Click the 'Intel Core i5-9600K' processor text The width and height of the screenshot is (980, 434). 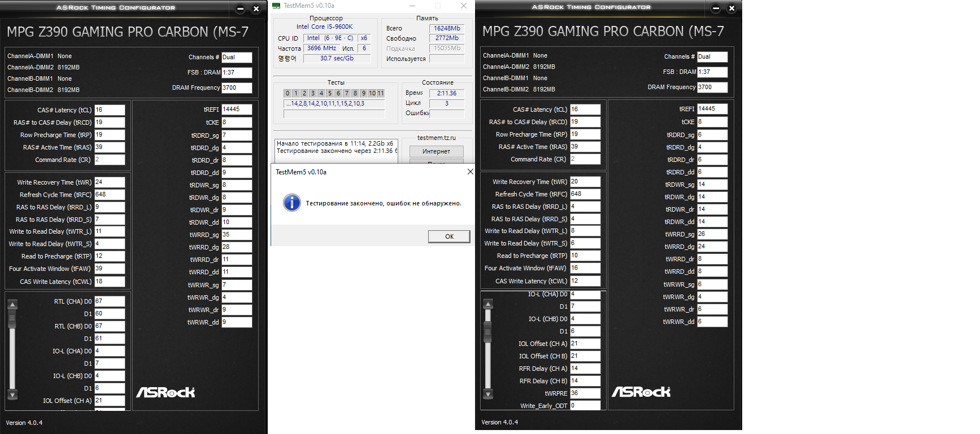pos(324,27)
